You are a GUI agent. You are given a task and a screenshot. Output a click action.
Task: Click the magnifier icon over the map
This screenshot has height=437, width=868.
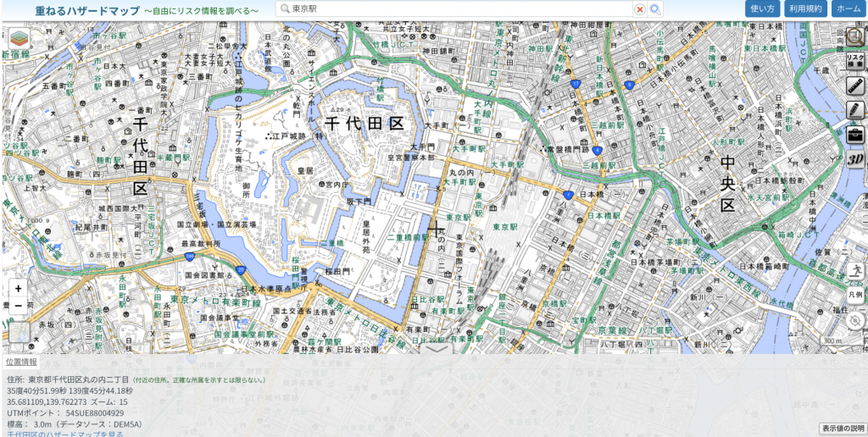pos(854,37)
